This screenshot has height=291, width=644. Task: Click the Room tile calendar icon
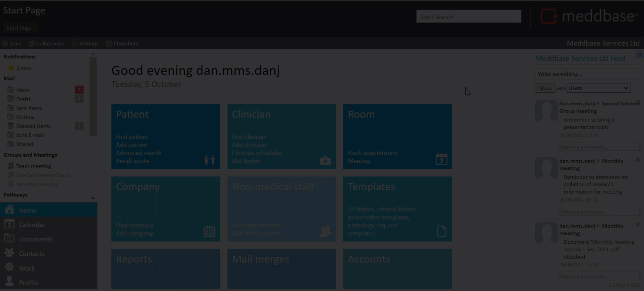point(441,159)
